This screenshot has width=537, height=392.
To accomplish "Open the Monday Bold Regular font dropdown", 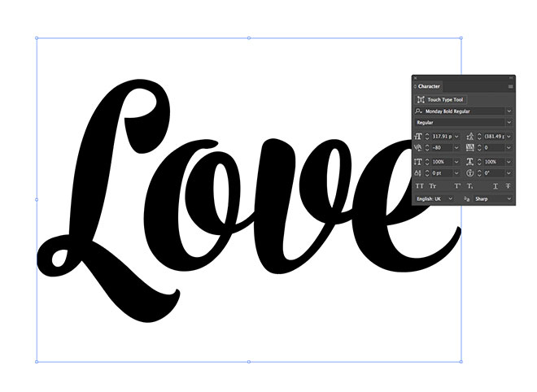I will pyautogui.click(x=509, y=111).
